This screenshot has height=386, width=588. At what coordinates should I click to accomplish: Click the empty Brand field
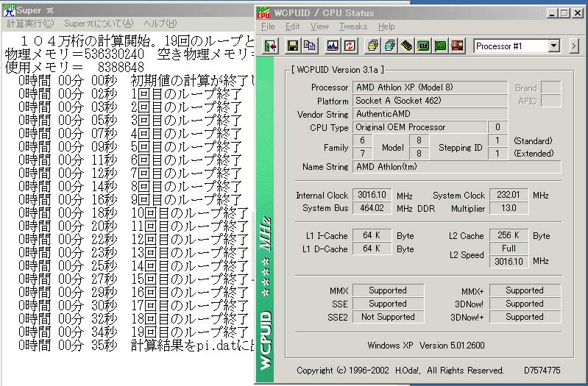[x=551, y=87]
